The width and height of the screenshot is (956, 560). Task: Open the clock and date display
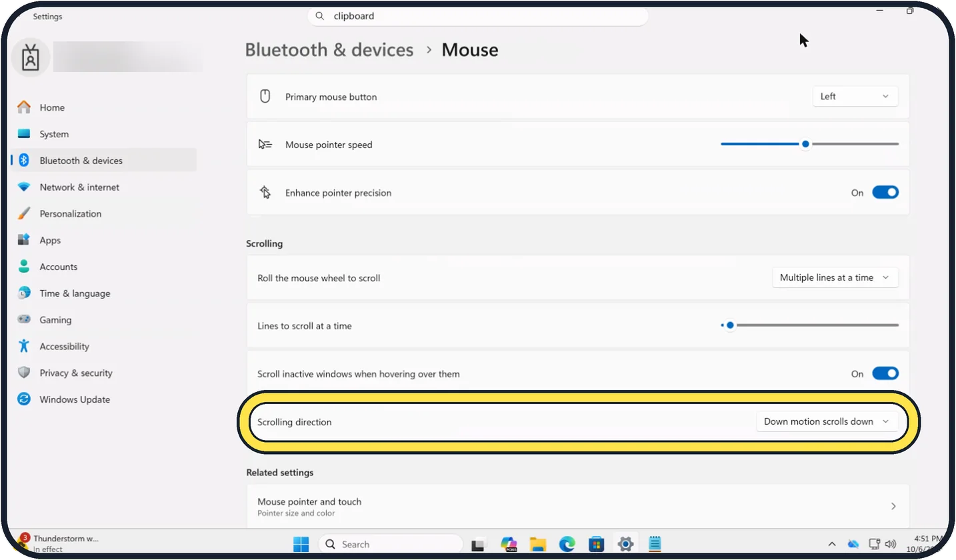point(925,544)
